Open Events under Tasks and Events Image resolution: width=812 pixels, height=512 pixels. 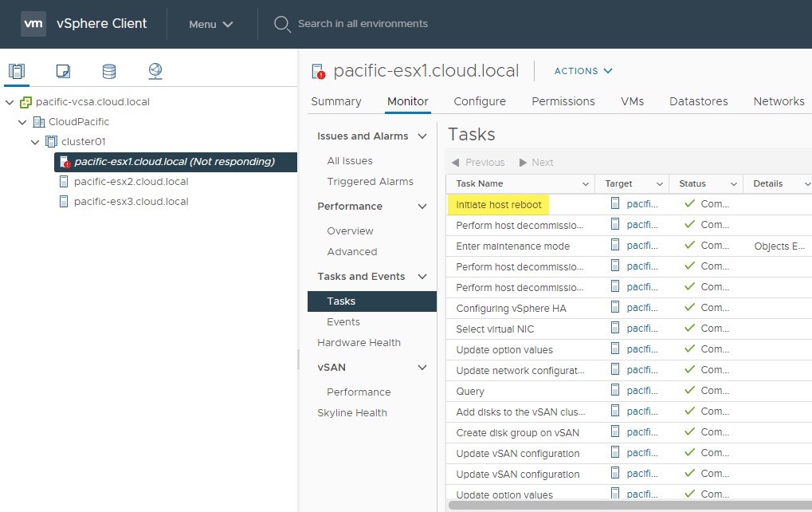(343, 322)
